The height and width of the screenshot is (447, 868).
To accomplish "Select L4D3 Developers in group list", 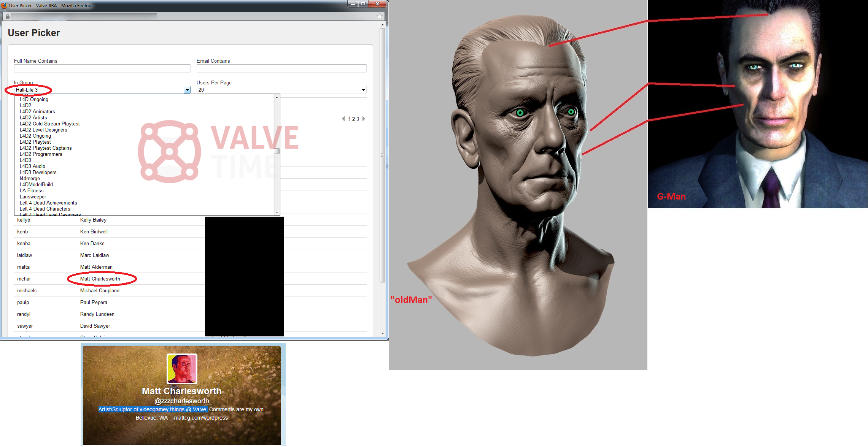I will pyautogui.click(x=38, y=172).
